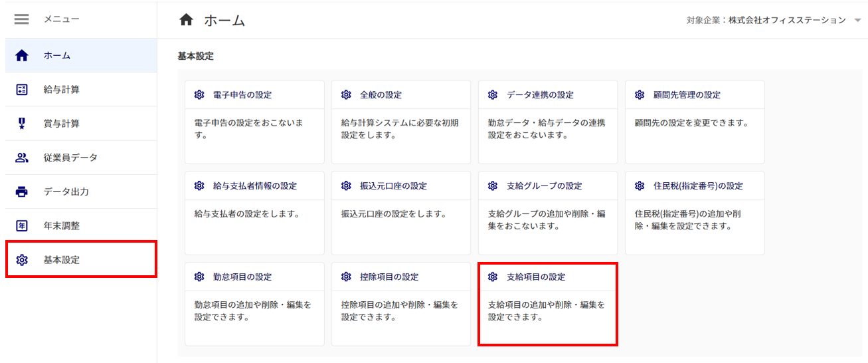This screenshot has width=868, height=363.
Task: Click description 給与計算システムに必要な初期設定をします。
Action: tap(400, 129)
